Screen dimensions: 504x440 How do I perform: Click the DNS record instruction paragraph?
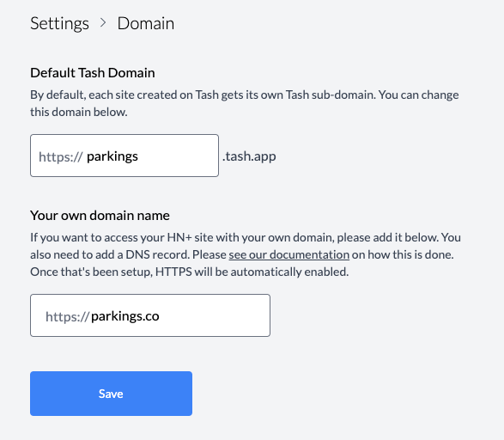[246, 254]
